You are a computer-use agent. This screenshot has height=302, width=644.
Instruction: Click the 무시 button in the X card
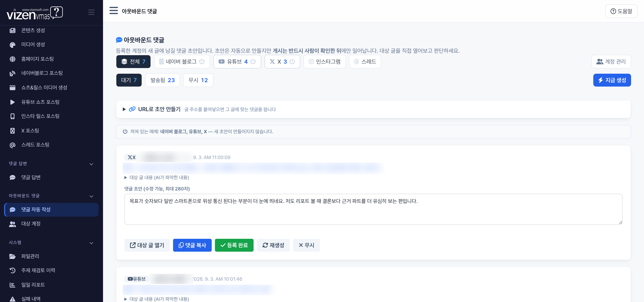[306, 245]
